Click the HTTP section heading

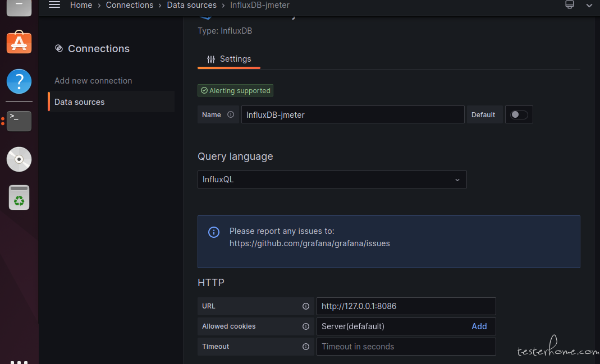point(211,283)
